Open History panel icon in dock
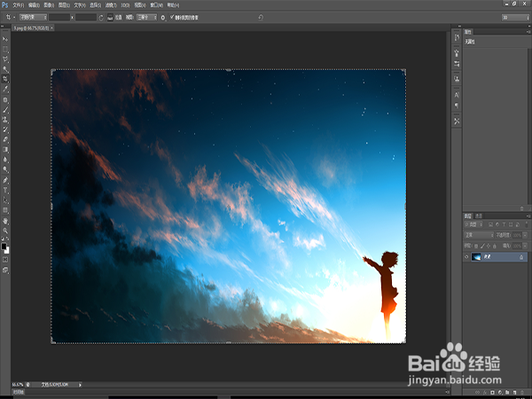 tap(457, 37)
